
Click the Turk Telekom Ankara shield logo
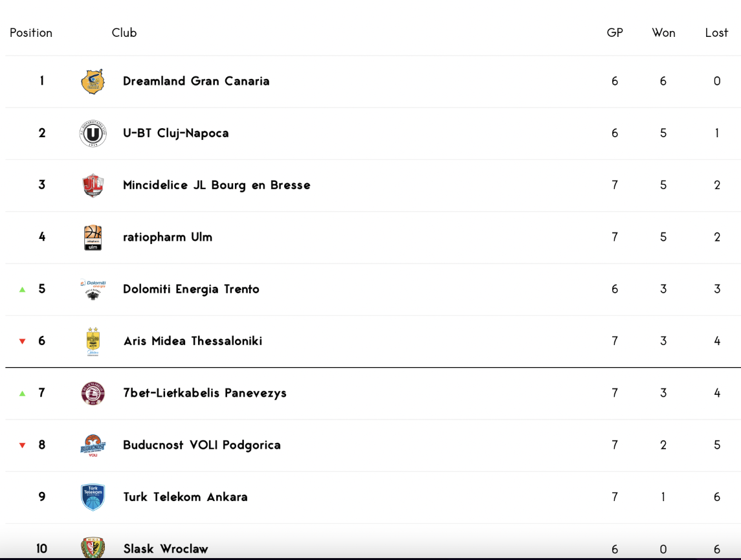pos(93,497)
